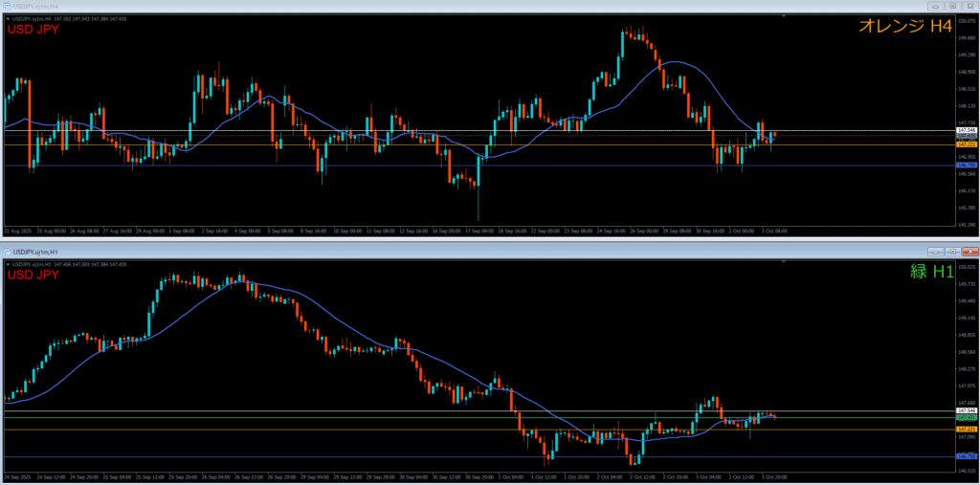Minimize the USDJPY H4 chart window
The width and height of the screenshot is (980, 485).
(936, 6)
